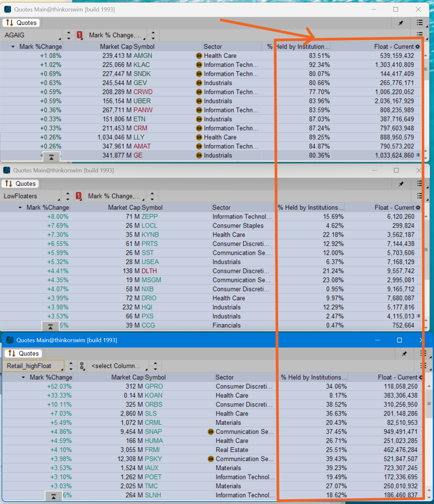Open the list menu beside AGAIG's column set stepper row

pos(420,34)
